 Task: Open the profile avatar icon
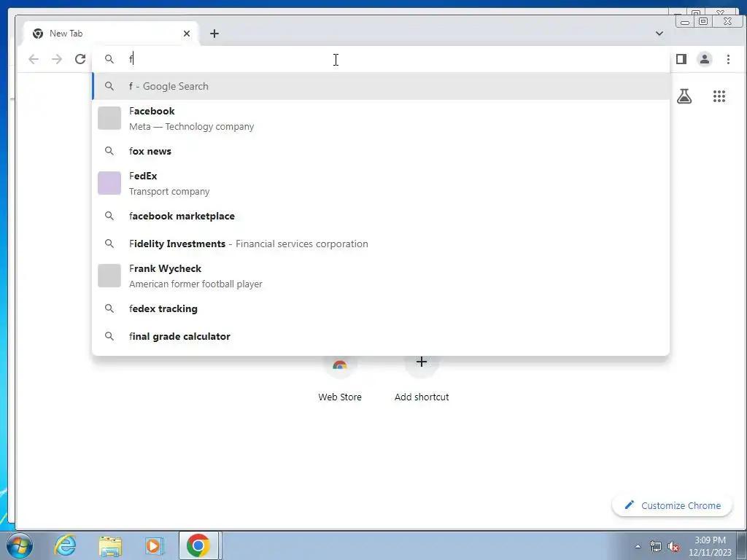[705, 59]
